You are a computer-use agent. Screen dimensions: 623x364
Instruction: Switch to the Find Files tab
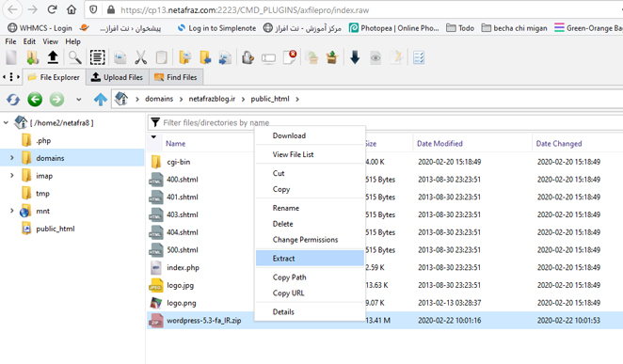coord(176,77)
